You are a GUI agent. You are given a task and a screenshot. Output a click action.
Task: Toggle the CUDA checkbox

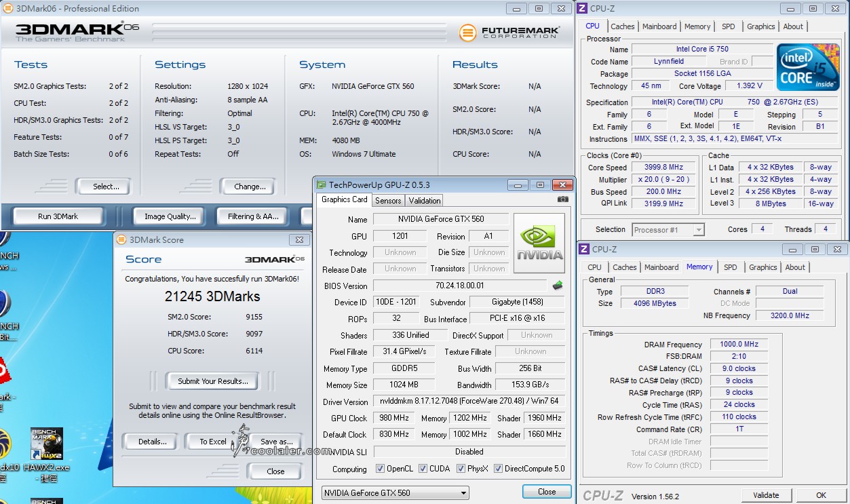[423, 469]
